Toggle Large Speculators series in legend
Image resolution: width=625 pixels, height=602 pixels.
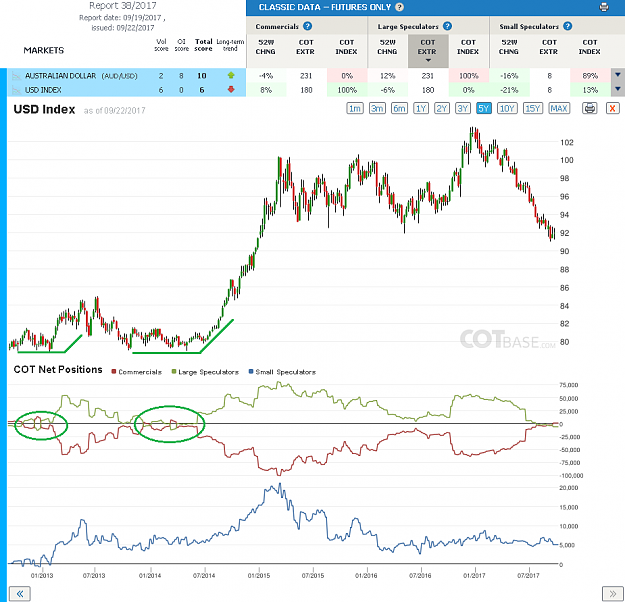pyautogui.click(x=205, y=372)
